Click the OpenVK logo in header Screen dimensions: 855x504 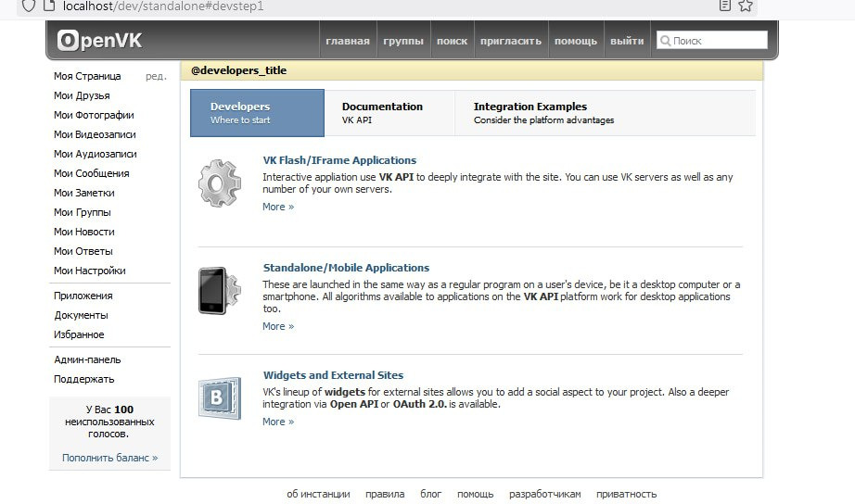point(100,41)
